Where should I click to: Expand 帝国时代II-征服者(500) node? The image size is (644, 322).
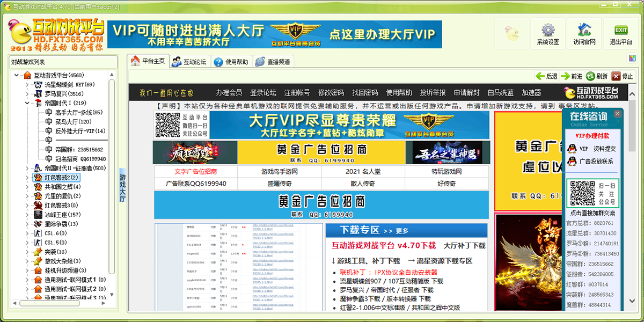(x=28, y=169)
